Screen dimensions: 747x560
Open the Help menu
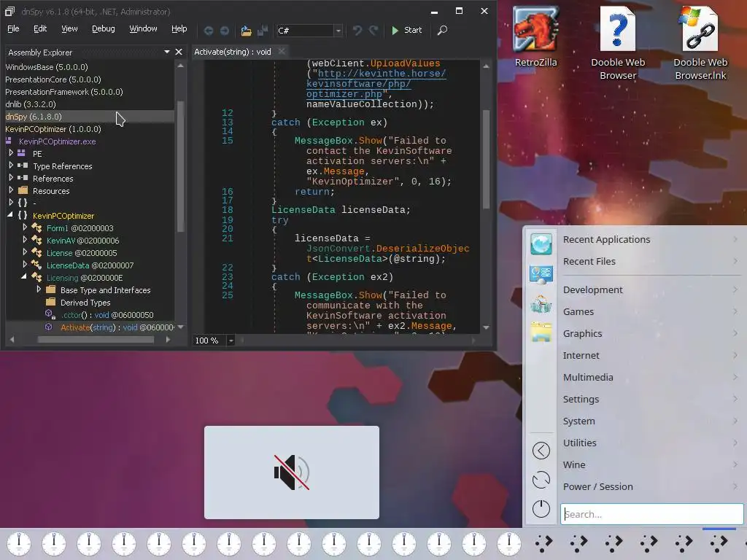coord(179,28)
